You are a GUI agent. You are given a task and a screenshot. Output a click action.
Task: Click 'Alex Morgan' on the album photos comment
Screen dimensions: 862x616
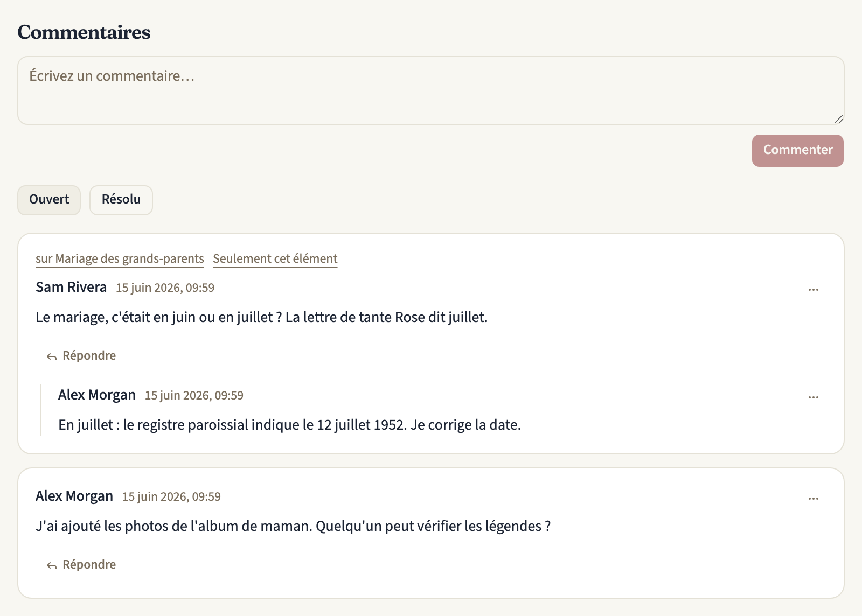(74, 496)
